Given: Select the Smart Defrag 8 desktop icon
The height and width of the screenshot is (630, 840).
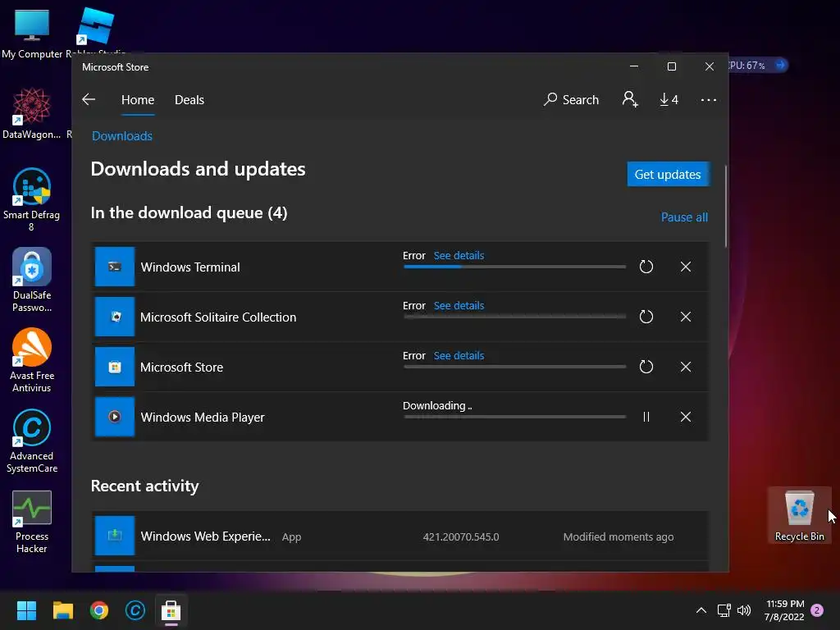Looking at the screenshot, I should click(x=32, y=199).
